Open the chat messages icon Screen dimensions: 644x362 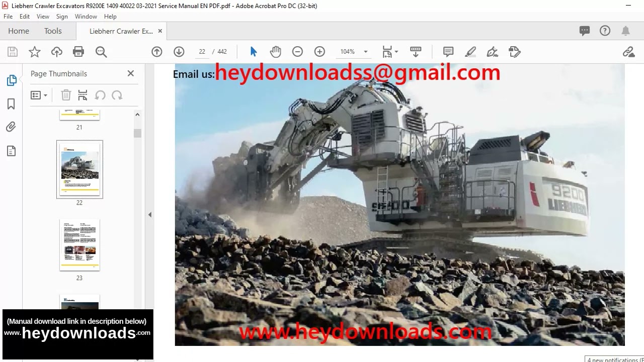(585, 31)
